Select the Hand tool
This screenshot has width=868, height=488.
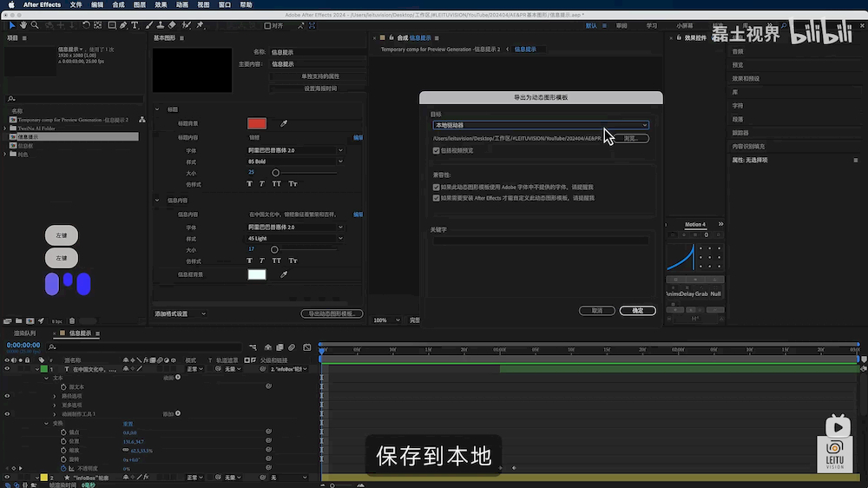[x=23, y=25]
